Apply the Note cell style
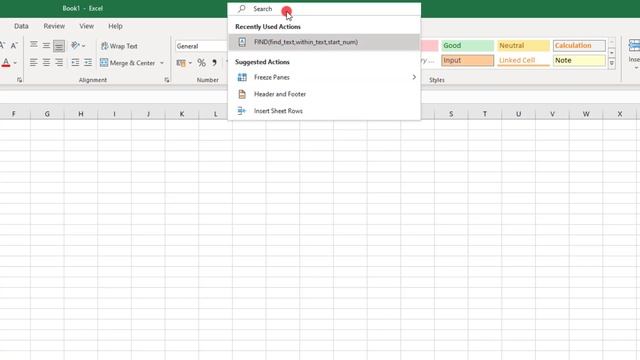640x360 pixels. coord(579,60)
